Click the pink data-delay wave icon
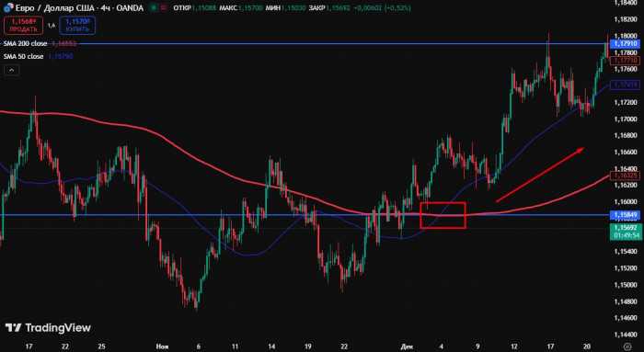The width and height of the screenshot is (644, 352). click(x=164, y=7)
